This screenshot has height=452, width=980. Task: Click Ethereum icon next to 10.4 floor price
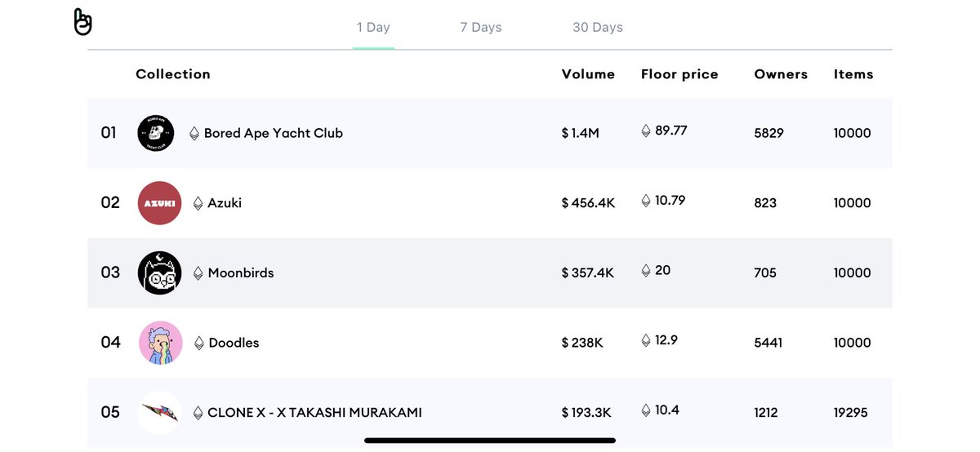(646, 410)
